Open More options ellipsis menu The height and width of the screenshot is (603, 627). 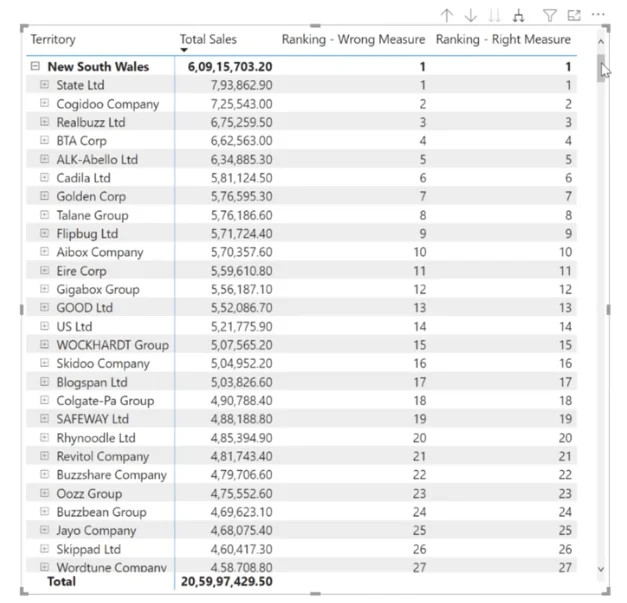(598, 14)
